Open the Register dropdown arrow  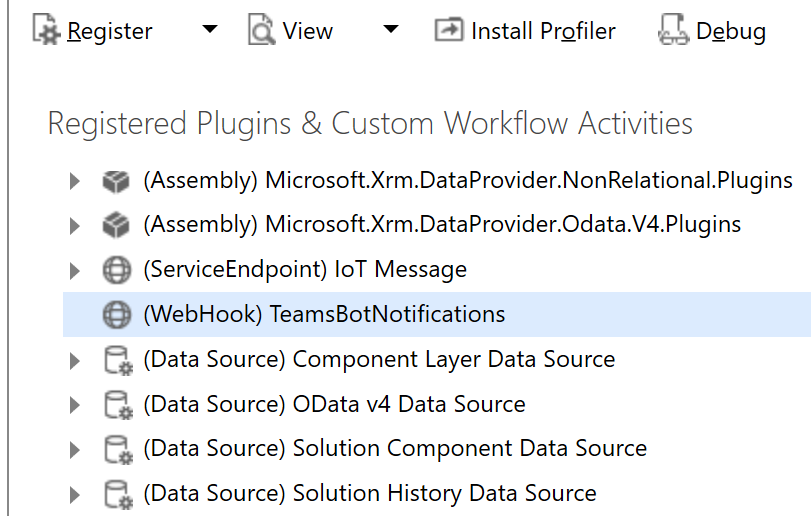pos(209,30)
